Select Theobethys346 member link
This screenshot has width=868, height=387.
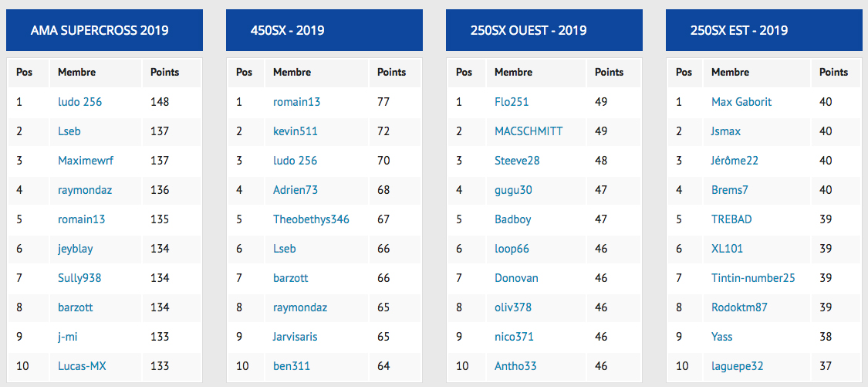(311, 219)
